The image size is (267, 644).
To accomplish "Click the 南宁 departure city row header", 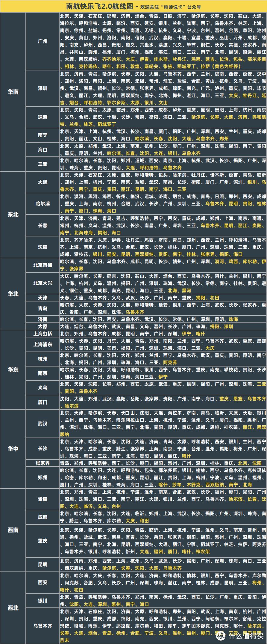I will 43,135.
